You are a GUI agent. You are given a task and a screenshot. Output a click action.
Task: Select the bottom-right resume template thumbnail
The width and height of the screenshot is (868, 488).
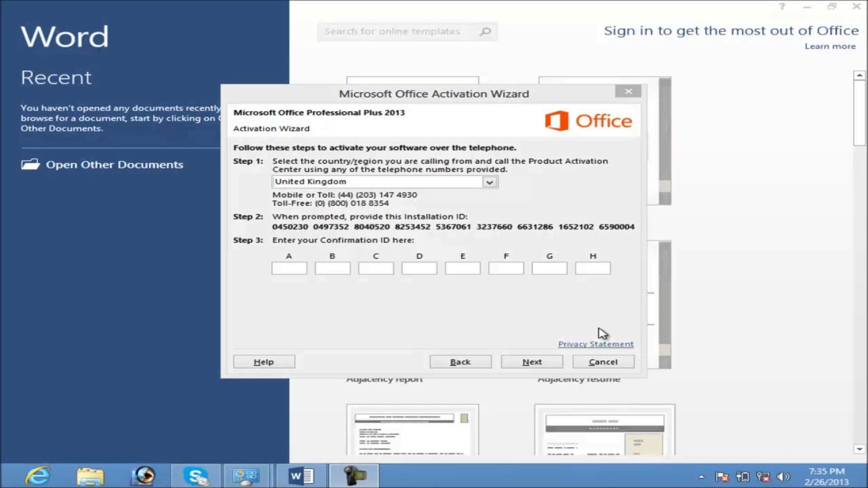(x=604, y=430)
